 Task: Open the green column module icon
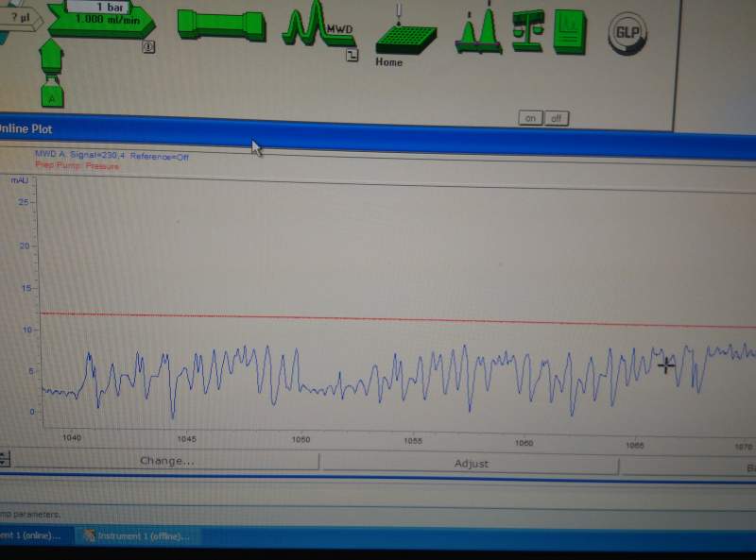221,25
